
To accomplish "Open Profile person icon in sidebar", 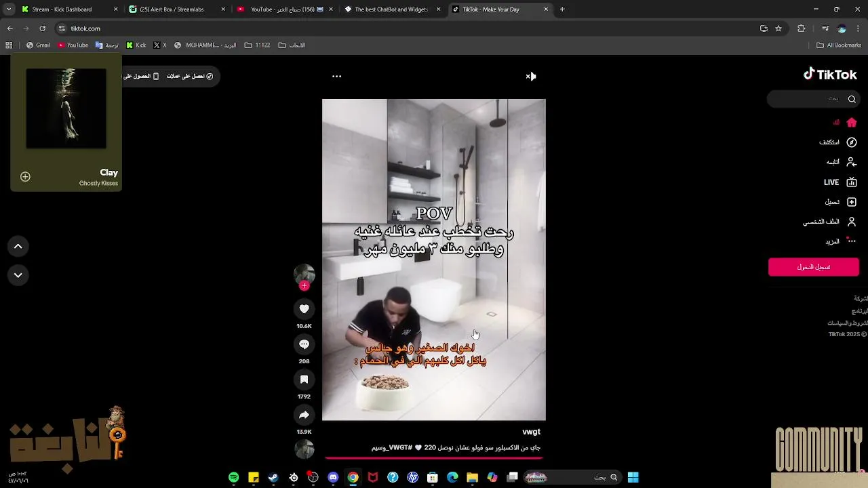I will coord(852,222).
